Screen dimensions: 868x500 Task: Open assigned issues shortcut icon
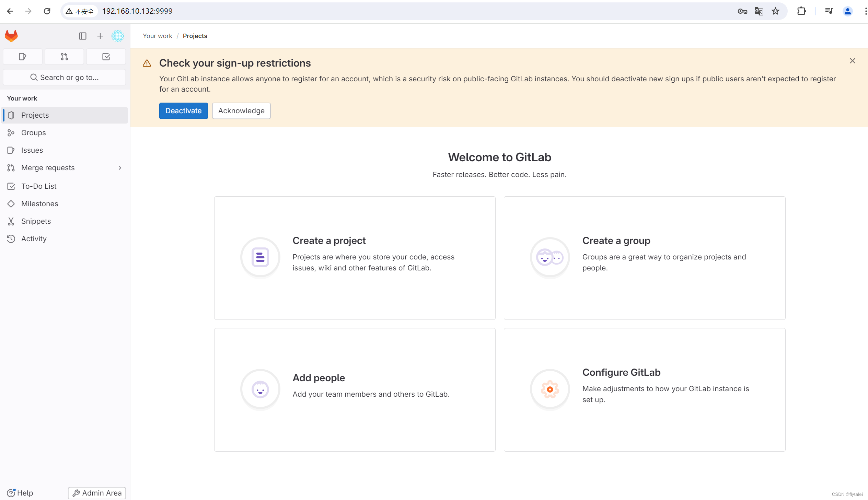(23, 57)
